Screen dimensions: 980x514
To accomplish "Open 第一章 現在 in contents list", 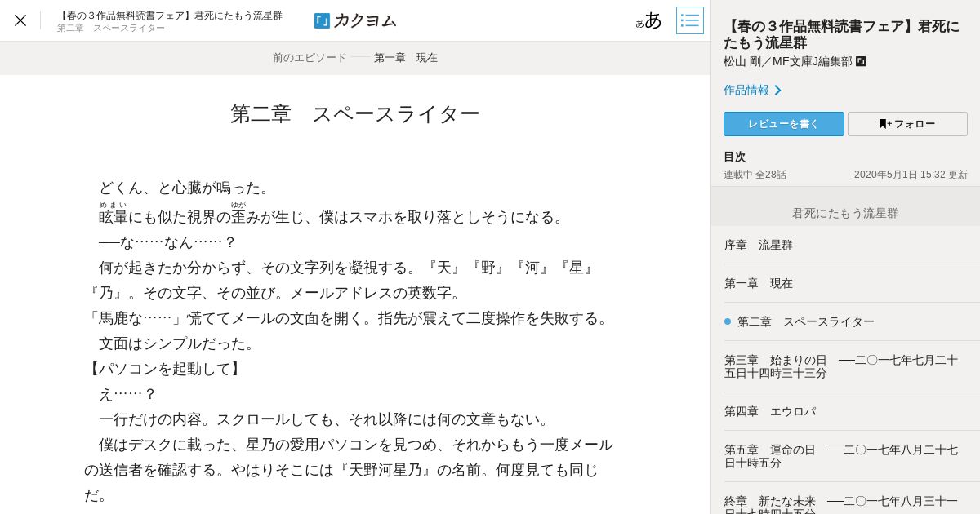I will (x=846, y=283).
